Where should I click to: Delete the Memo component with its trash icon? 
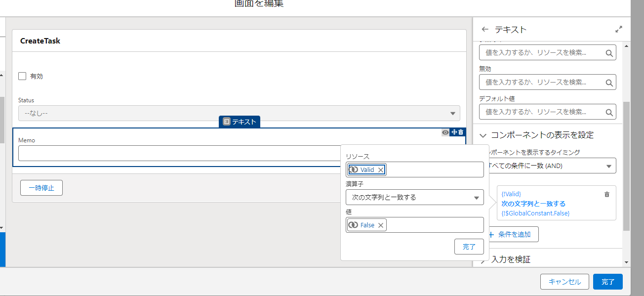coord(461,132)
